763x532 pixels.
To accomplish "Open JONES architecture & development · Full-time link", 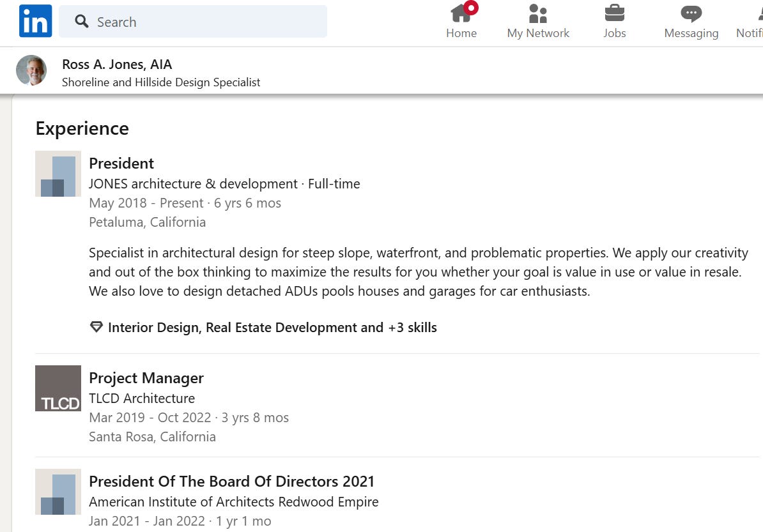I will 224,184.
